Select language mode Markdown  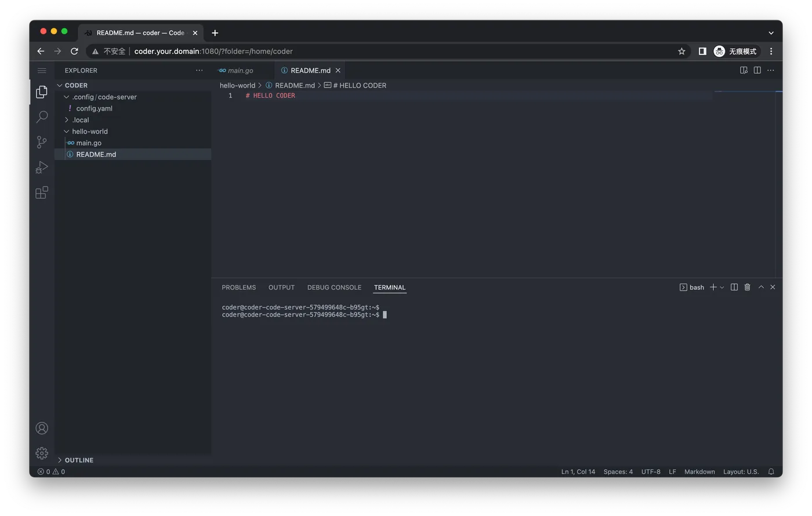pos(699,471)
